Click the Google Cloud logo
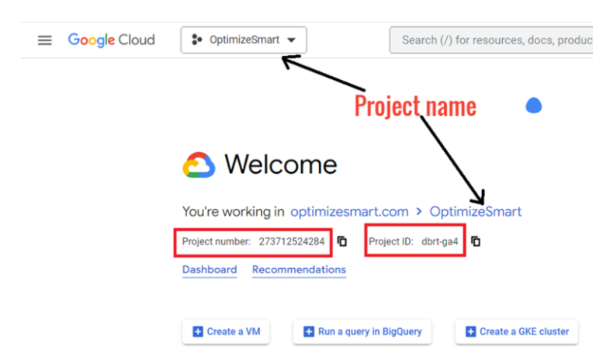Image resolution: width=603 pixels, height=364 pixels. 111,40
